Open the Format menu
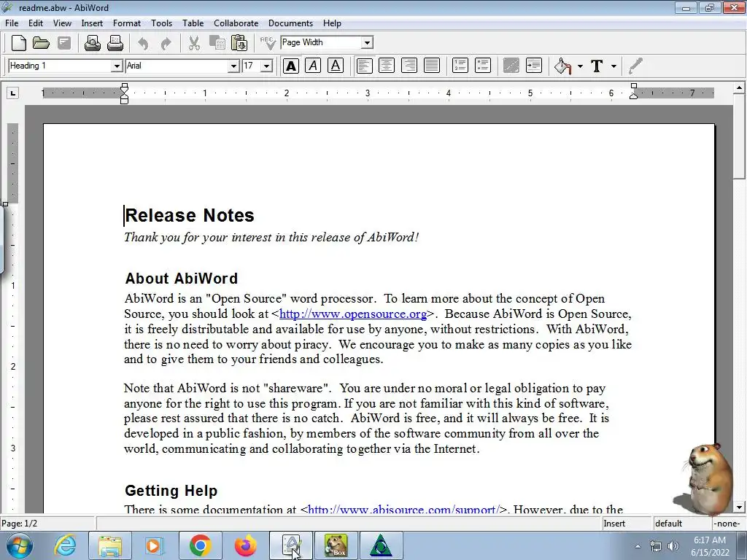 click(x=127, y=23)
